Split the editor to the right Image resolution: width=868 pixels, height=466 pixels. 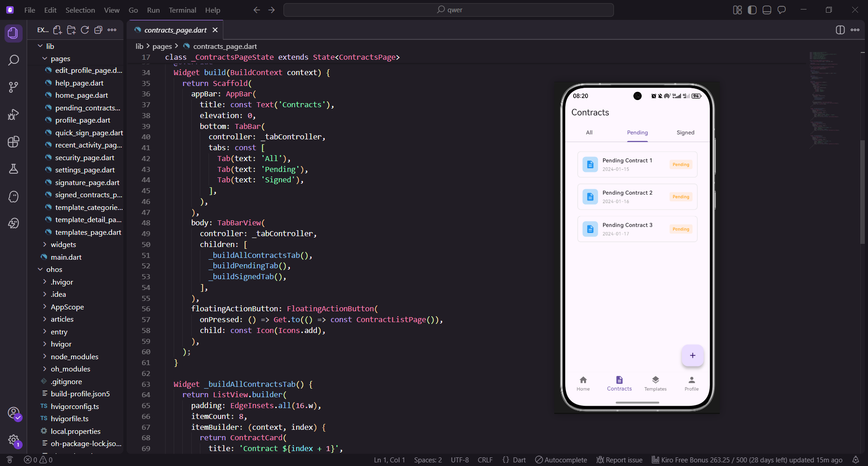pos(840,30)
